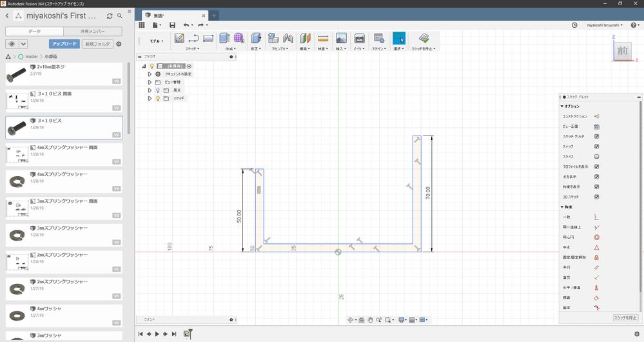Select the Create Form purple mesh icon

click(239, 38)
